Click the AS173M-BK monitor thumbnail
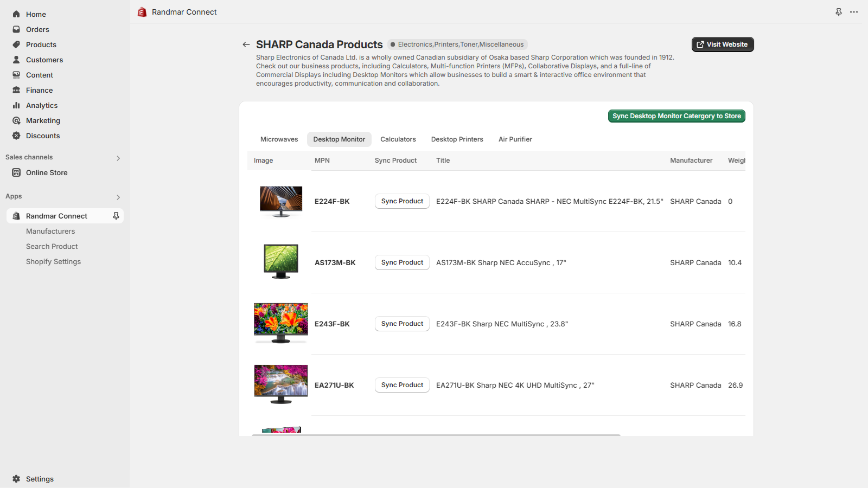 tap(281, 262)
